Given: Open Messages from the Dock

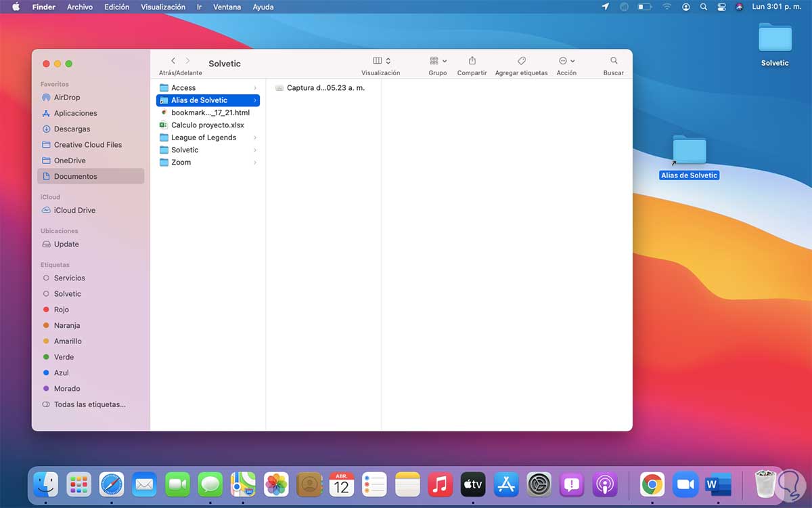Looking at the screenshot, I should 210,484.
